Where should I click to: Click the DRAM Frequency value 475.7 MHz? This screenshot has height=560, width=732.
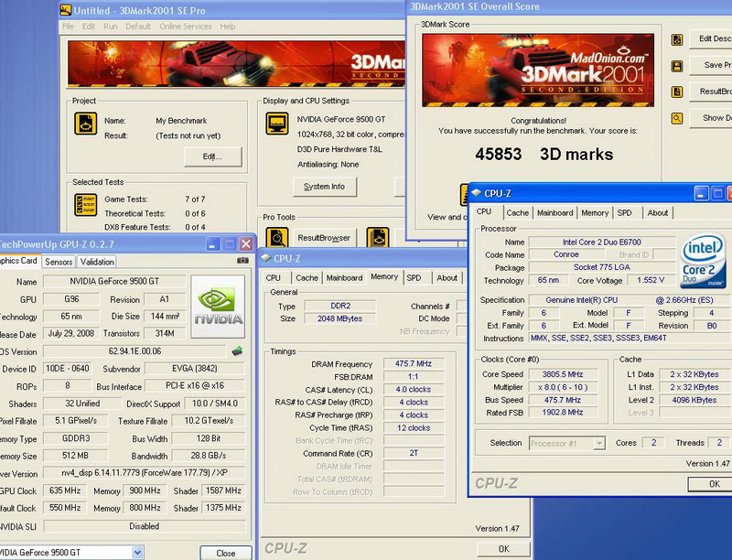[x=414, y=363]
